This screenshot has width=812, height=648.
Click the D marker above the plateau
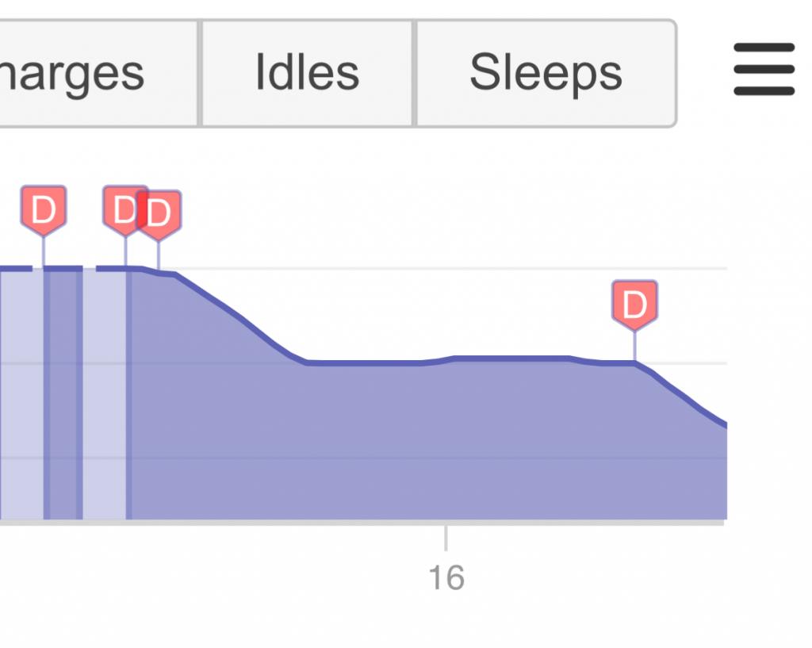(635, 305)
